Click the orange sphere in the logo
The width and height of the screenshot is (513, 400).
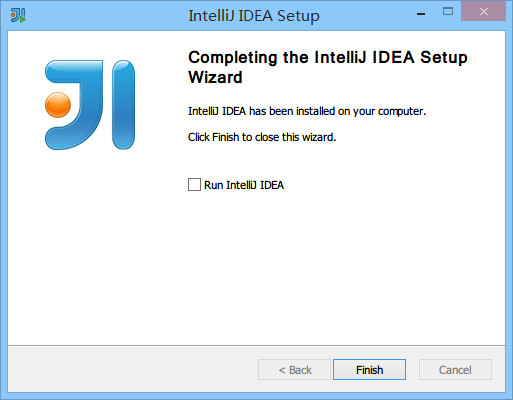(58, 105)
